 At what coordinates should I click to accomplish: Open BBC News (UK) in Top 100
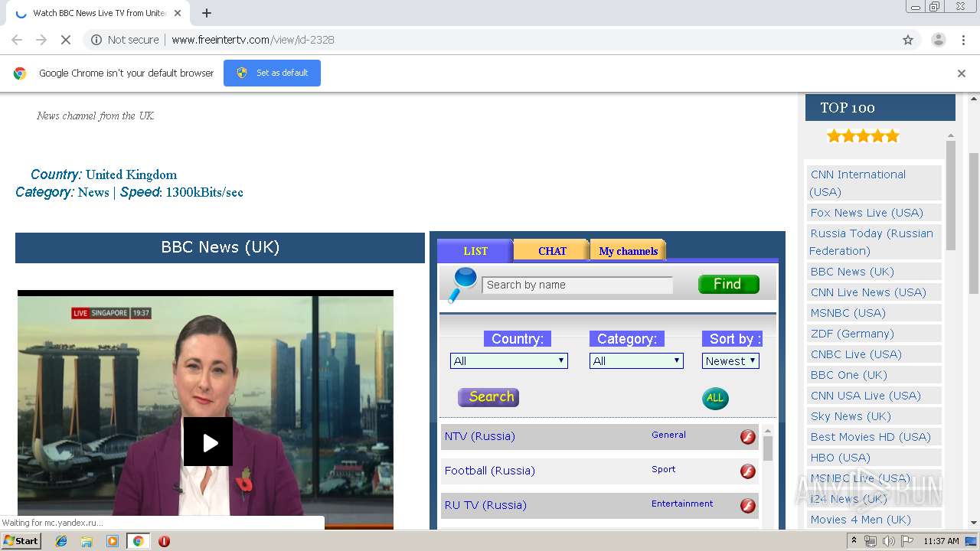pos(852,272)
